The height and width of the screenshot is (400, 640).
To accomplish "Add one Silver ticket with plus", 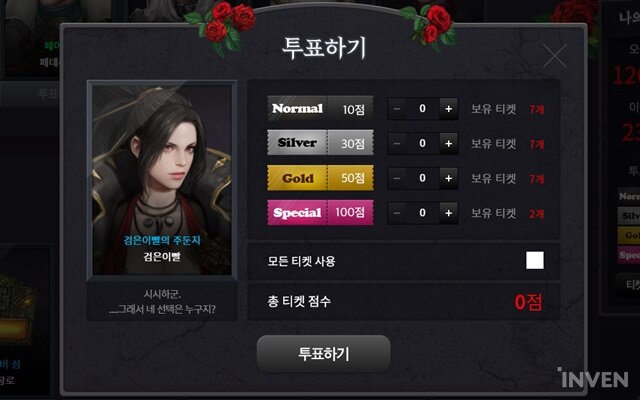I will (x=448, y=143).
